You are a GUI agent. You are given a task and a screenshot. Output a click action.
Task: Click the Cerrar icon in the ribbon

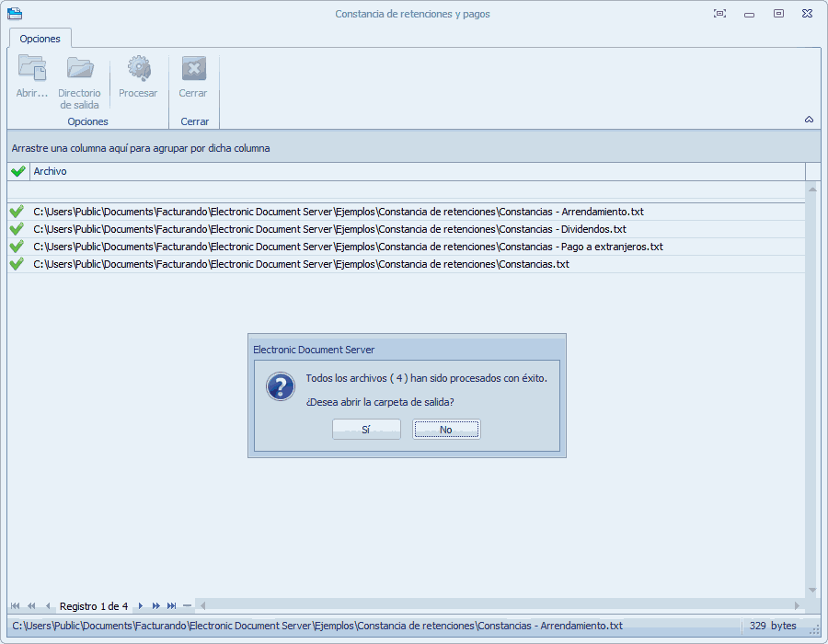point(193,70)
